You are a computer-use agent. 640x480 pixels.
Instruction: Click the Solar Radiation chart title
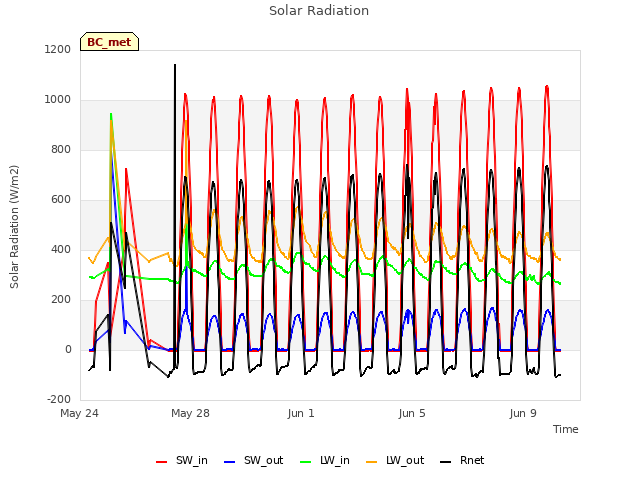tap(319, 11)
